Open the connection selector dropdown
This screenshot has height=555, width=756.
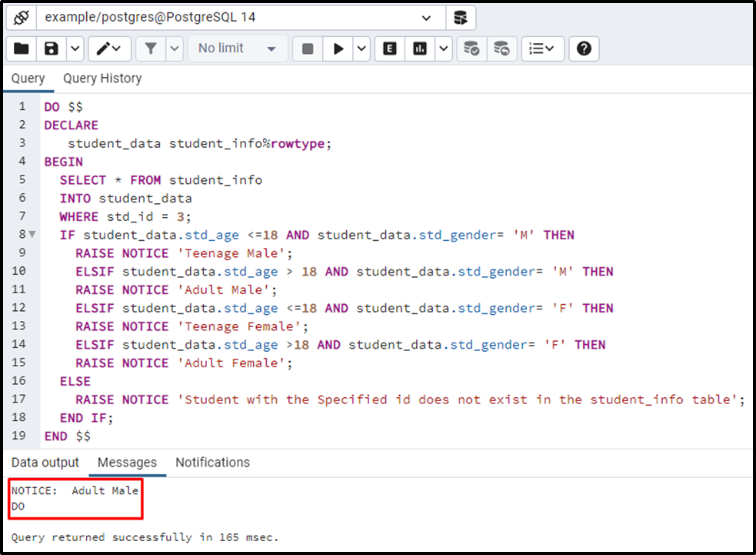pos(426,17)
